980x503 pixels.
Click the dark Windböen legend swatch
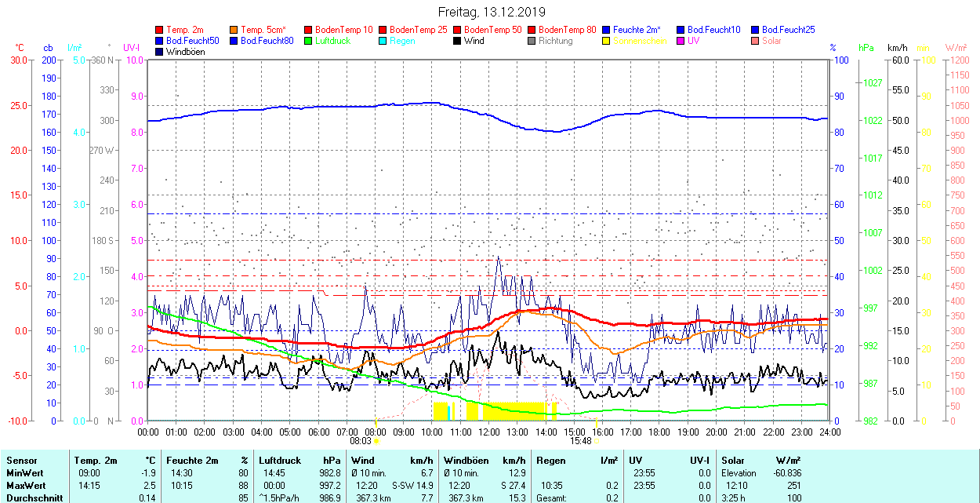(x=160, y=52)
